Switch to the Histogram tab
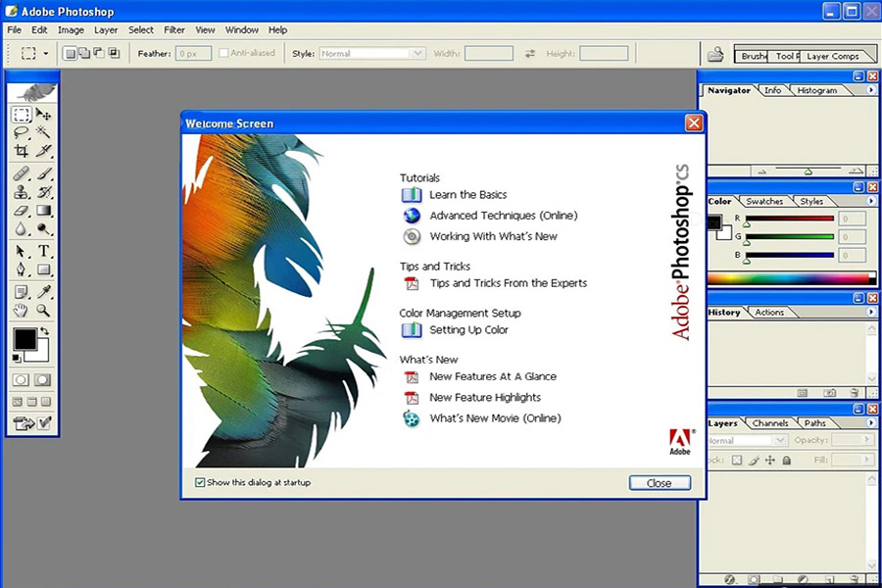The width and height of the screenshot is (882, 588). (816, 90)
